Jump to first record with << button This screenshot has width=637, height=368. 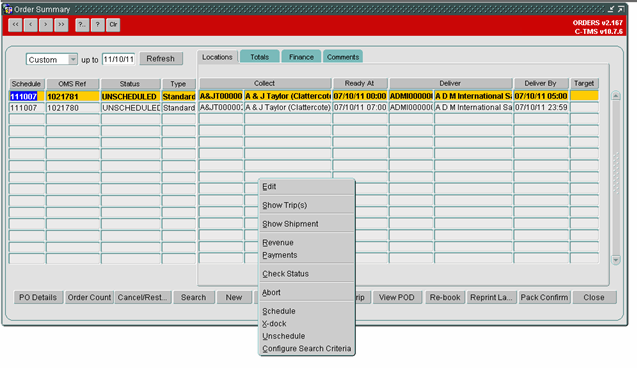(x=15, y=25)
